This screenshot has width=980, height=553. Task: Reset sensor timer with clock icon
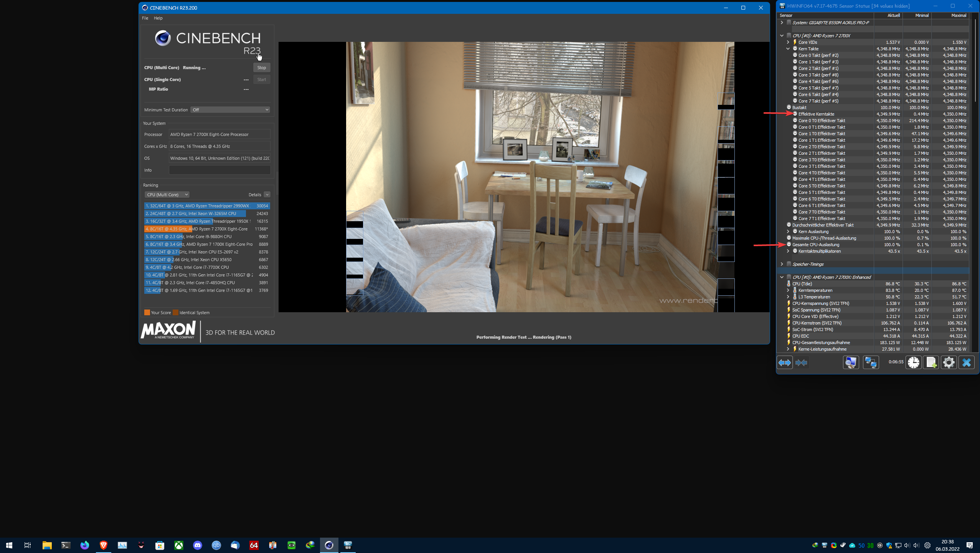pyautogui.click(x=914, y=363)
